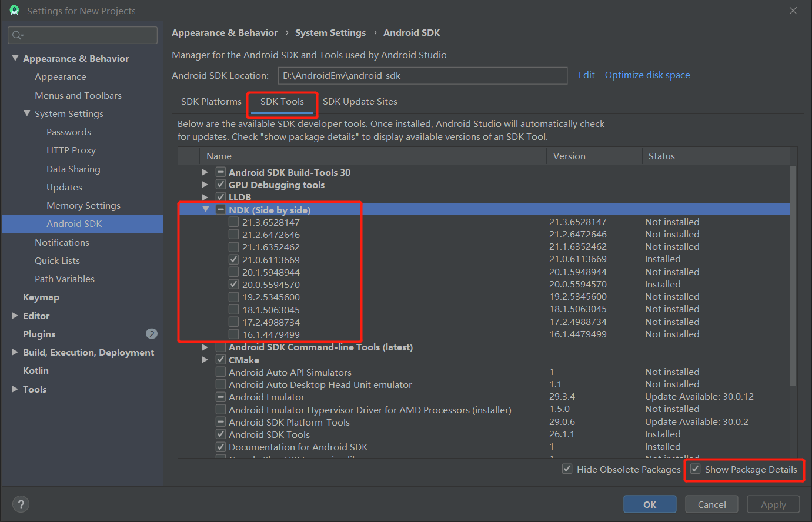The height and width of the screenshot is (522, 812).
Task: Select the SDK Tools tab
Action: pyautogui.click(x=282, y=101)
